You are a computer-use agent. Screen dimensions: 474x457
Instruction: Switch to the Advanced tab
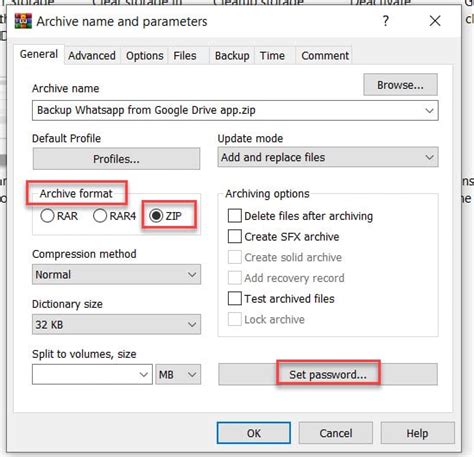coord(92,56)
